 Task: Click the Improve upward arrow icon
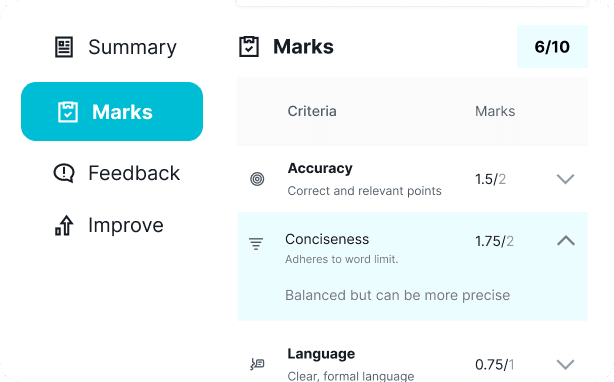(x=64, y=225)
